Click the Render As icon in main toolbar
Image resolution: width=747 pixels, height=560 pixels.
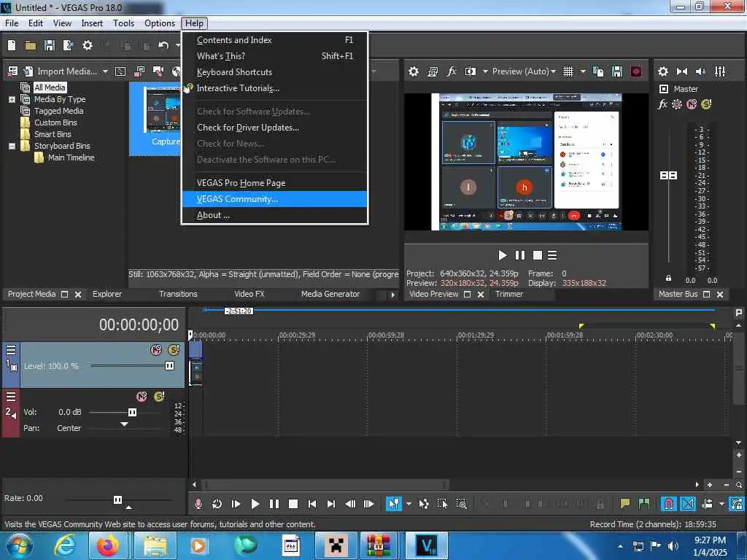tap(68, 45)
